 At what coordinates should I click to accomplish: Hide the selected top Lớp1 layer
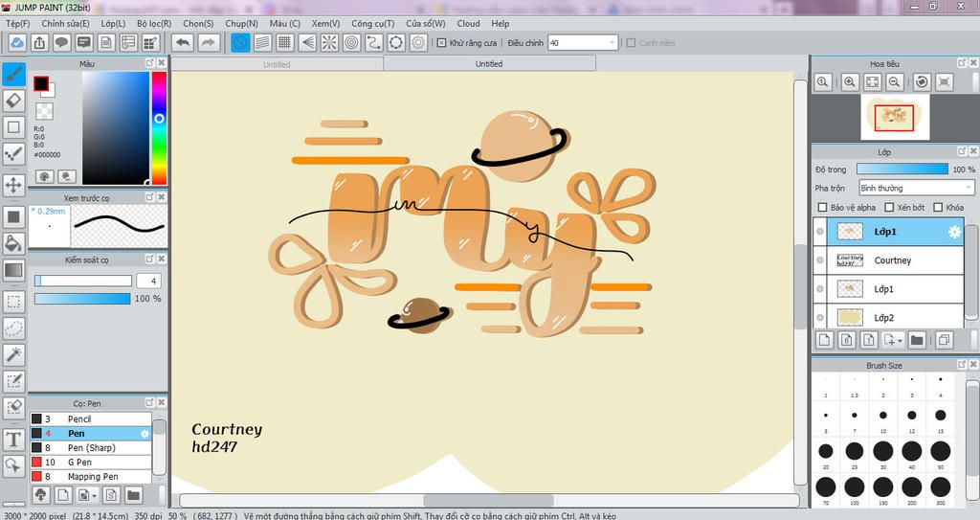pyautogui.click(x=820, y=232)
